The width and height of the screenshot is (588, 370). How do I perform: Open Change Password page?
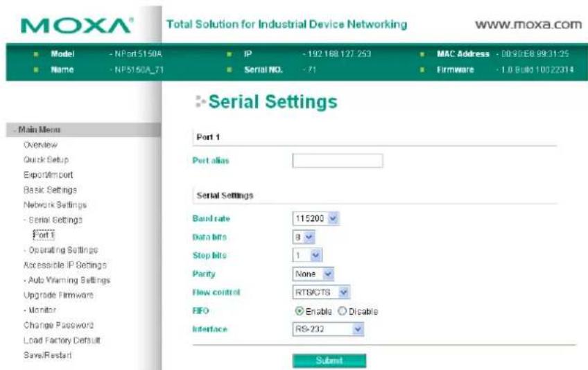pyautogui.click(x=58, y=325)
